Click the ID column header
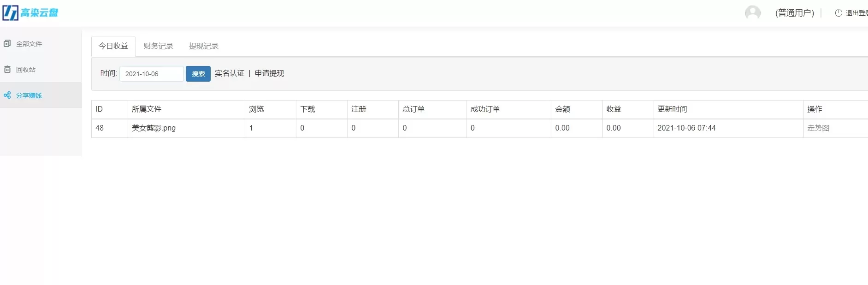This screenshot has width=868, height=285. 99,109
